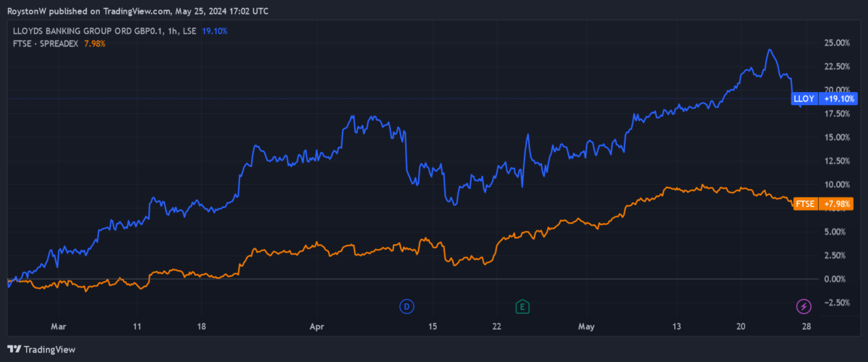This screenshot has height=362, width=868.
Task: Click the blue dividend D marker
Action: pos(407,307)
